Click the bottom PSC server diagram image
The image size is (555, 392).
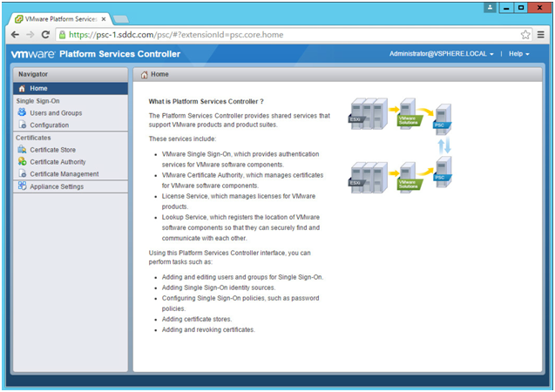point(443,172)
